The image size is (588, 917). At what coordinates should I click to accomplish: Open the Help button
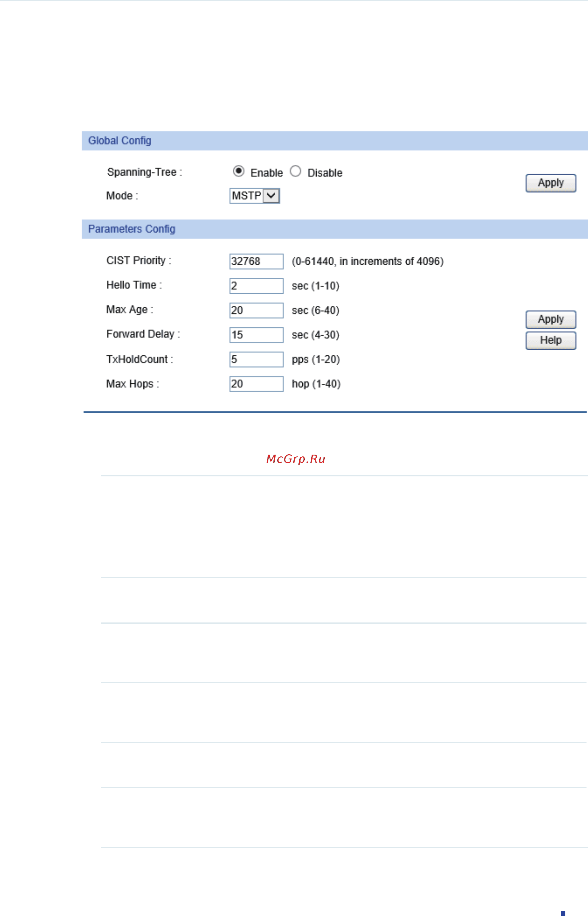tap(551, 341)
